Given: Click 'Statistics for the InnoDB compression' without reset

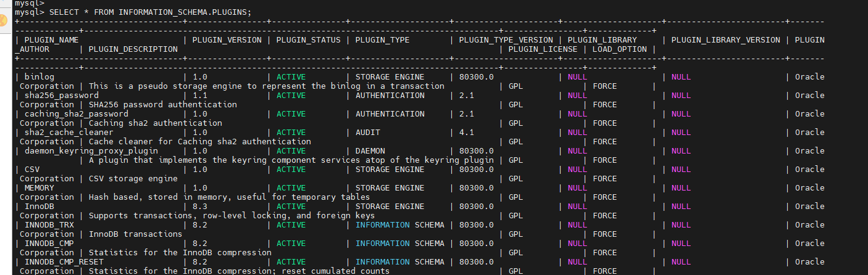Looking at the screenshot, I should tap(180, 253).
